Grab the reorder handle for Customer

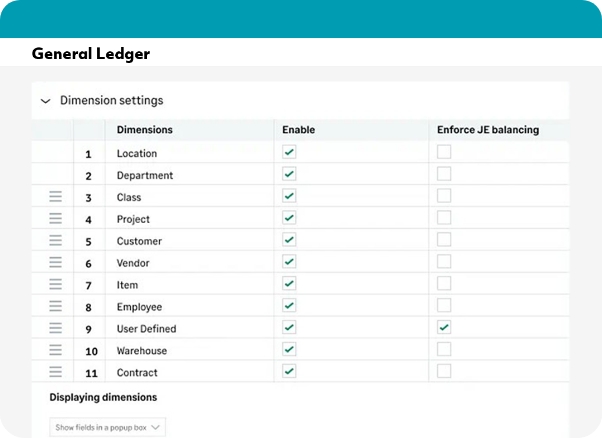click(x=56, y=241)
